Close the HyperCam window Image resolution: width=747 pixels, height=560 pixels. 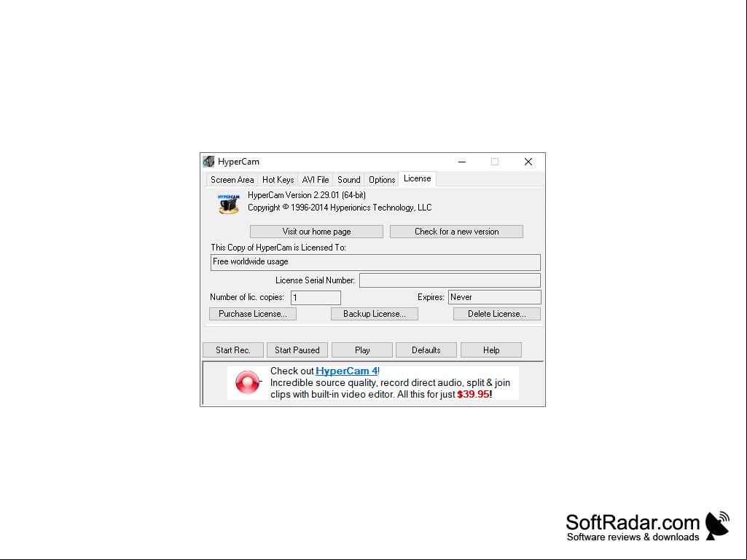(x=528, y=162)
